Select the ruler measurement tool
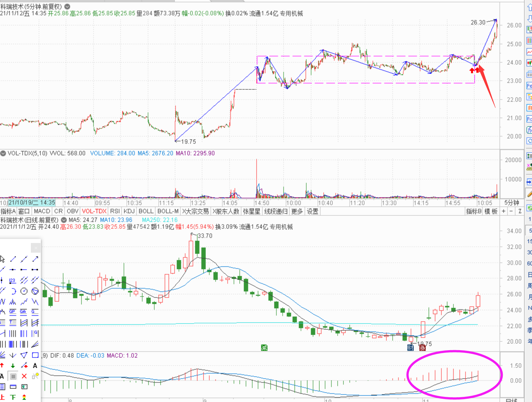This screenshot has width=532, height=402. (x=13, y=387)
